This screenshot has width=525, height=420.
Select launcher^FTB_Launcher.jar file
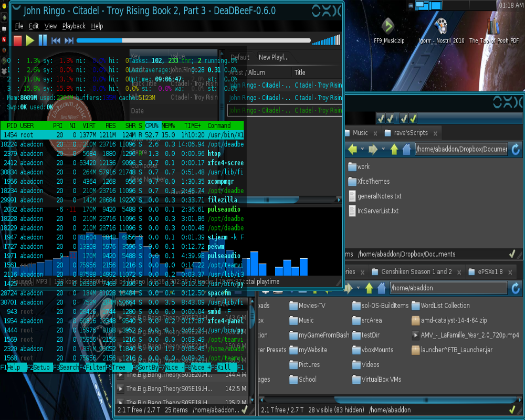point(453,350)
